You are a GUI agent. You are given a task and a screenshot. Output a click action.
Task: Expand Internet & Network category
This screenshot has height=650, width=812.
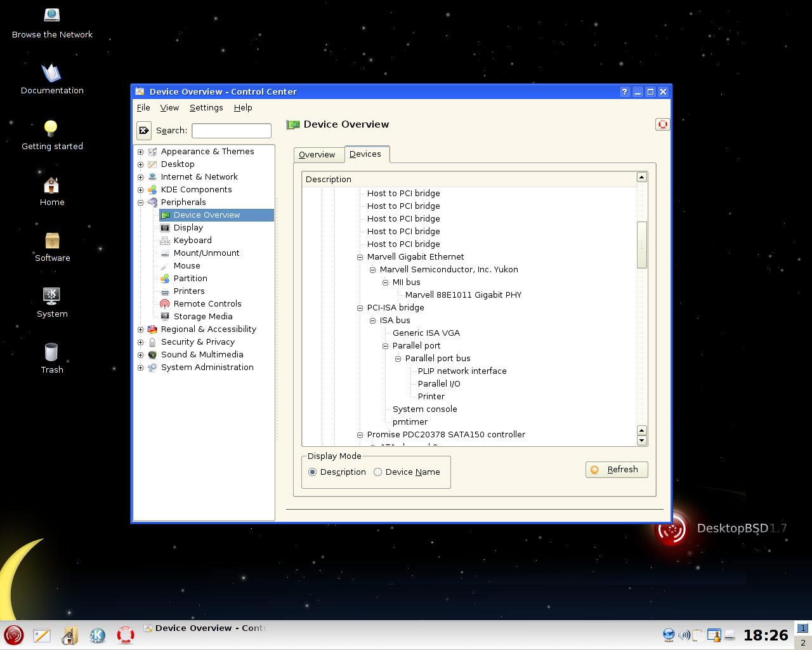coord(141,177)
